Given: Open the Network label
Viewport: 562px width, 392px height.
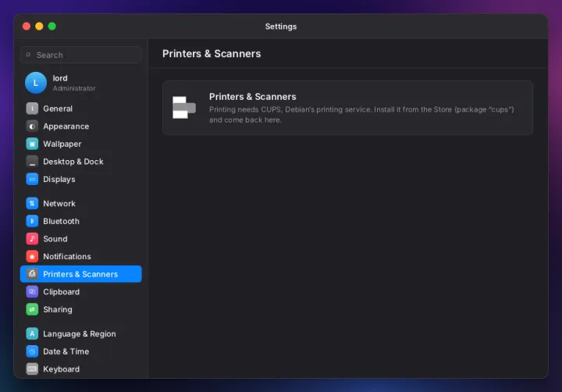Looking at the screenshot, I should (x=59, y=203).
